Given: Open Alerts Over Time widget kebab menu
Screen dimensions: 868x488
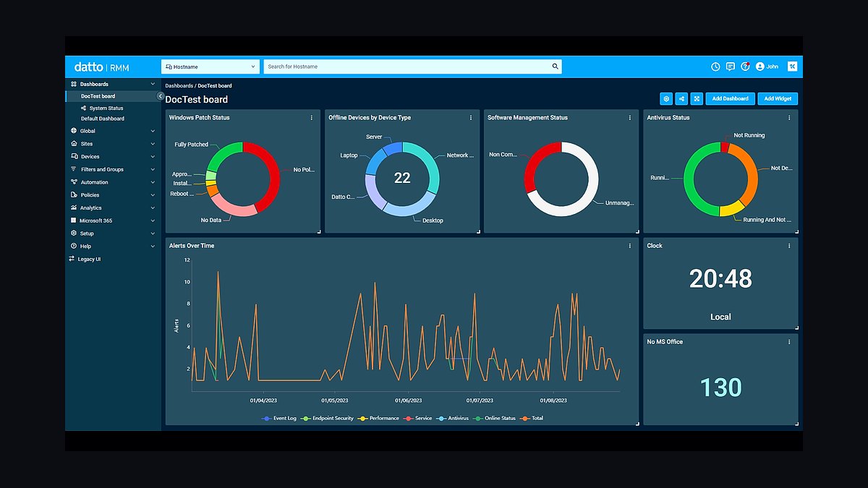Looking at the screenshot, I should click(630, 246).
